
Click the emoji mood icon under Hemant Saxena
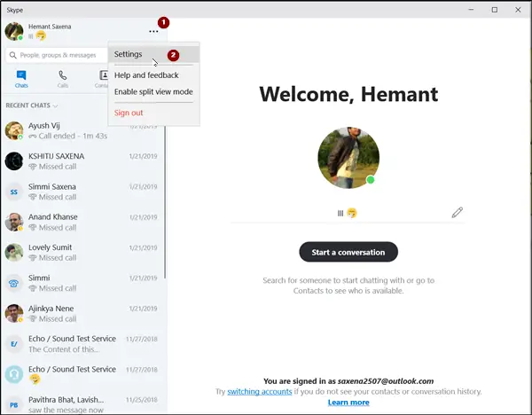41,35
